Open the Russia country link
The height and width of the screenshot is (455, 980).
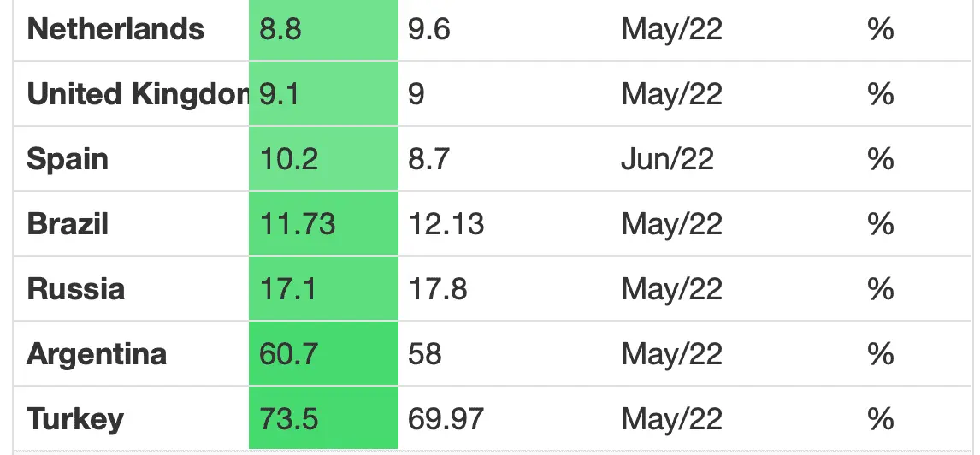coord(75,289)
